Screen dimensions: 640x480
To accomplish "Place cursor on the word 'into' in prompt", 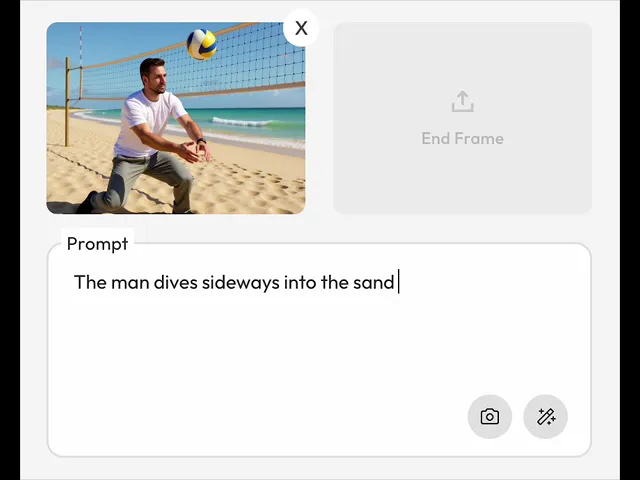I will 300,282.
